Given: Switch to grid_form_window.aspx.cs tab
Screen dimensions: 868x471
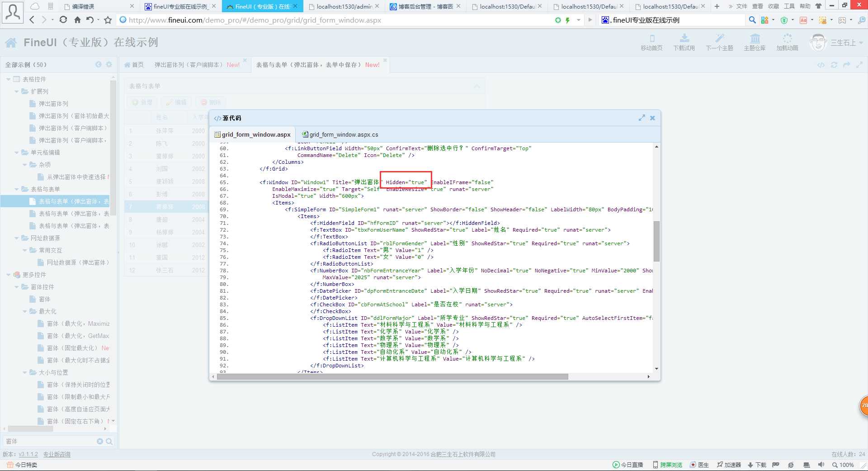Looking at the screenshot, I should click(x=340, y=134).
